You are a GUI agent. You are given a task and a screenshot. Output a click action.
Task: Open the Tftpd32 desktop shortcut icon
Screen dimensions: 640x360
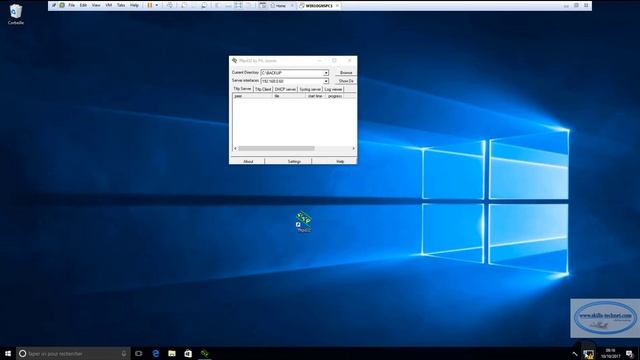click(304, 220)
